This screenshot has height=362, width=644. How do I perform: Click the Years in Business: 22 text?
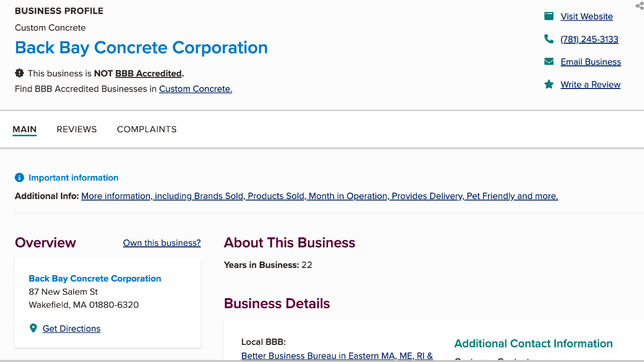[268, 265]
